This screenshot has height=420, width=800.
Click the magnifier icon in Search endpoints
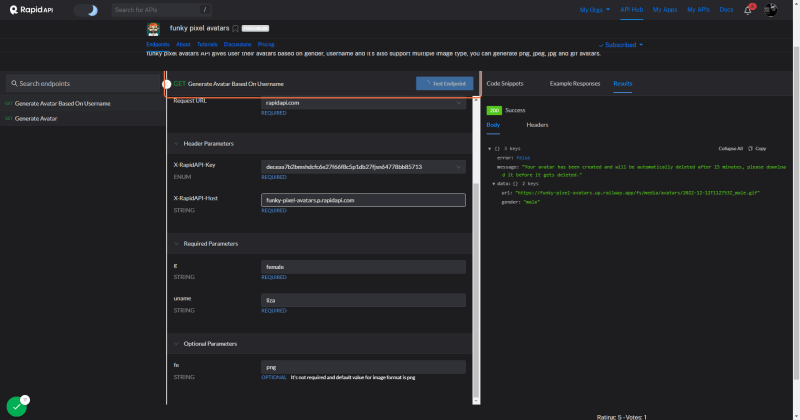coord(14,83)
